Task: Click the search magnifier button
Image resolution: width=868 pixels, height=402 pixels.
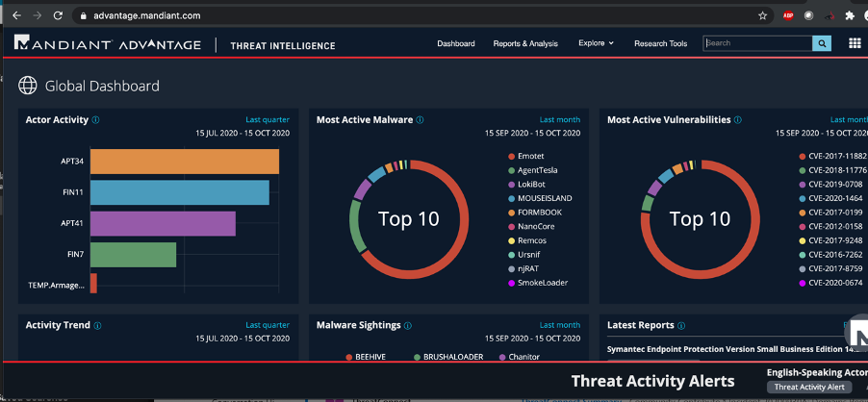Action: [x=822, y=43]
